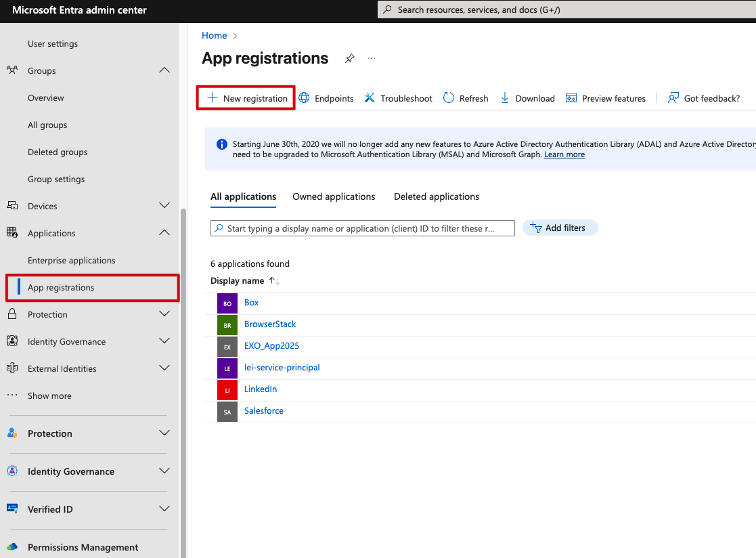
Task: Collapse the Applications section chevron
Action: (164, 232)
